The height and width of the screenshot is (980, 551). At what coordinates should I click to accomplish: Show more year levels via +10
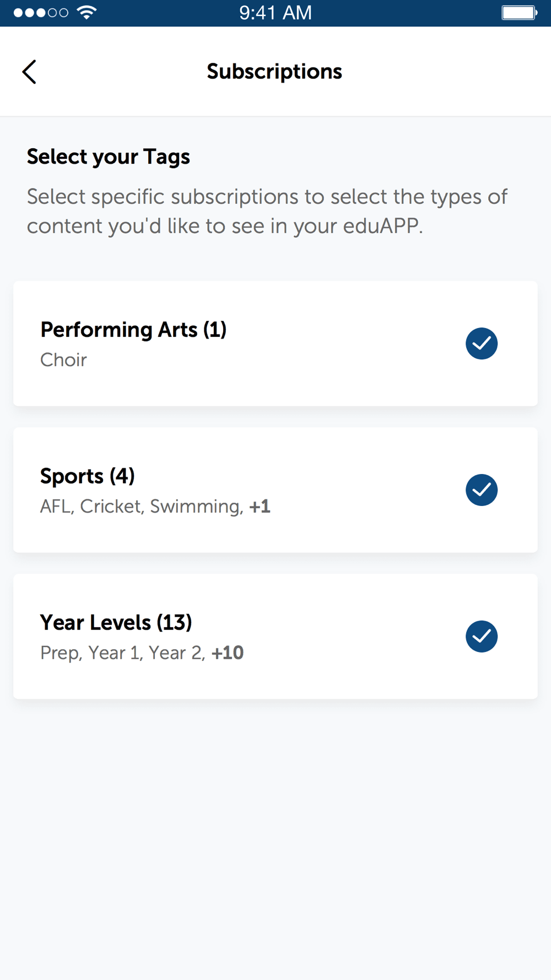228,653
